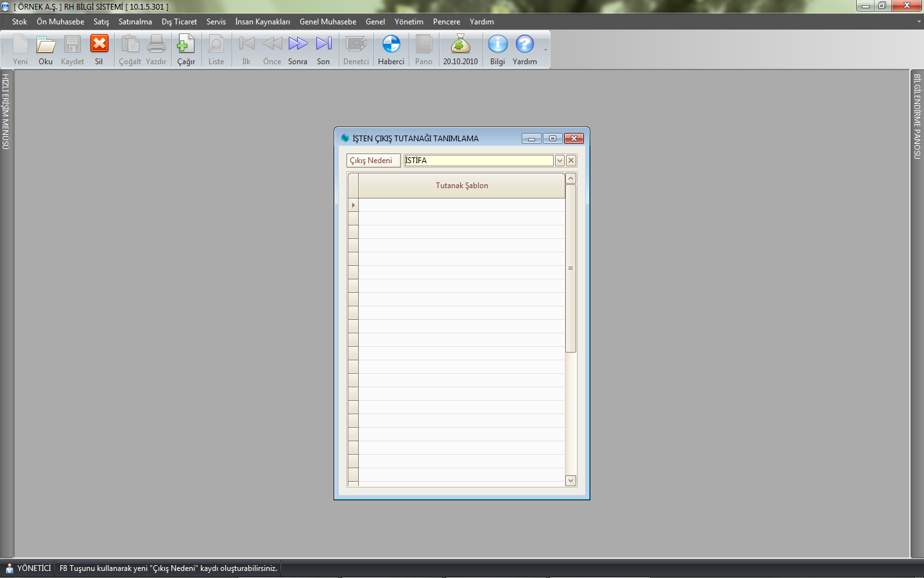This screenshot has width=924, height=578.
Task: Expand the Çıkış Nedeni dropdown arrow
Action: (560, 161)
